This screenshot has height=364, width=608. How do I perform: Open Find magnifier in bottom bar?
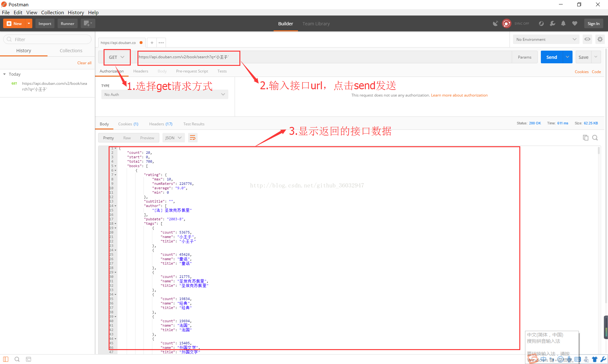point(17,359)
